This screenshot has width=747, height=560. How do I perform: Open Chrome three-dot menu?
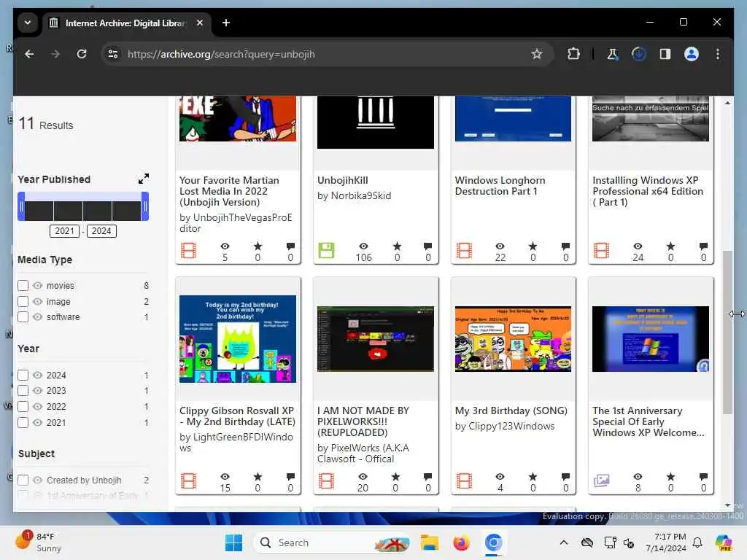pos(718,54)
